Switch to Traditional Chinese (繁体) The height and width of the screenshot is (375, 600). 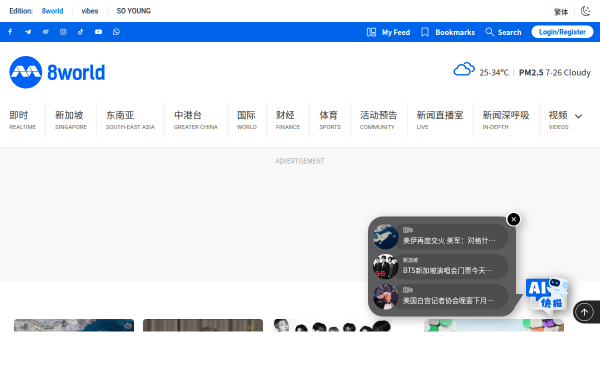(x=561, y=12)
